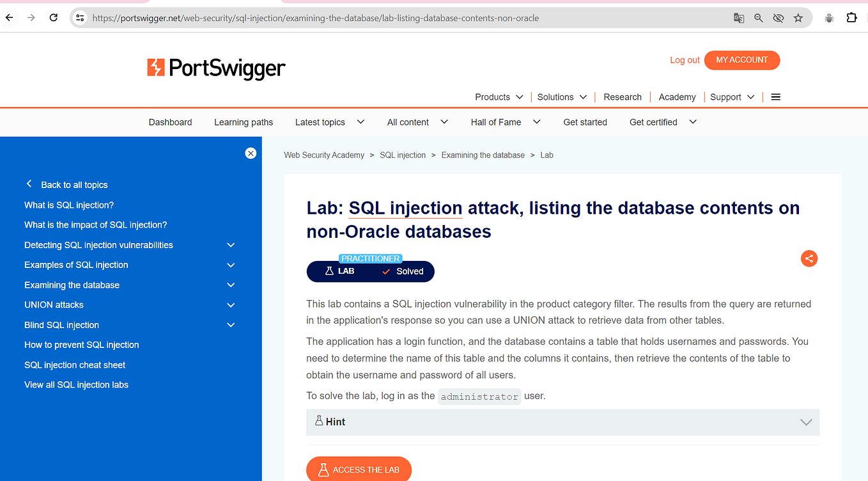Open the Google Translate page icon

click(739, 18)
